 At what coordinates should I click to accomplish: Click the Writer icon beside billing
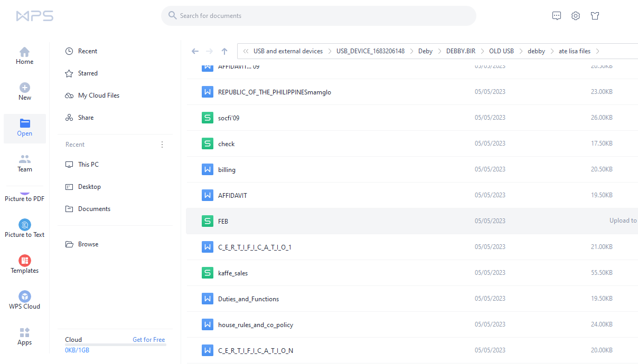click(208, 169)
